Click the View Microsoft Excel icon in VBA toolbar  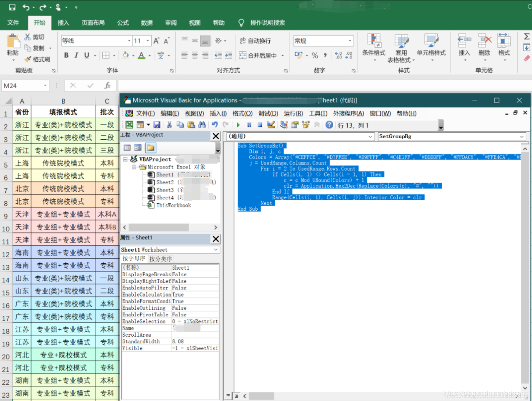pos(129,125)
